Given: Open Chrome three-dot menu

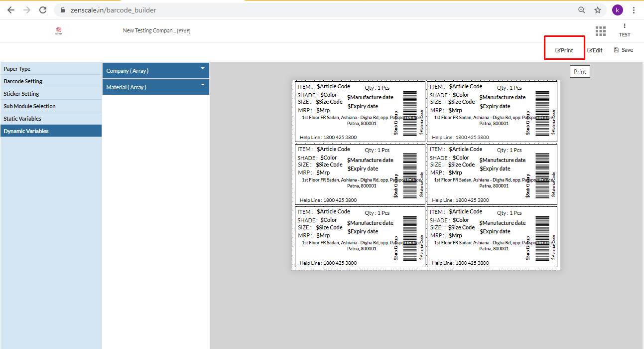Looking at the screenshot, I should 634,10.
